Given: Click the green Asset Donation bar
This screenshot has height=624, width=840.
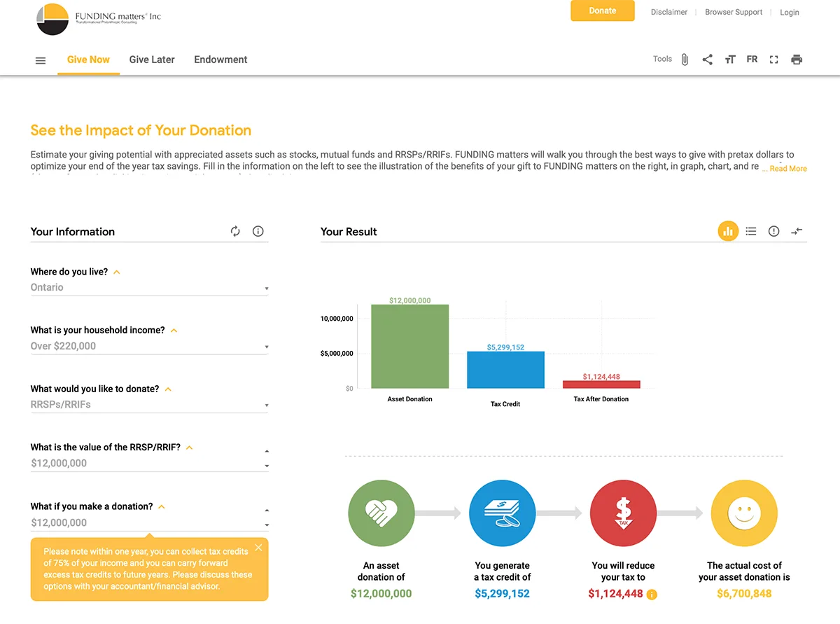Looking at the screenshot, I should coord(409,346).
